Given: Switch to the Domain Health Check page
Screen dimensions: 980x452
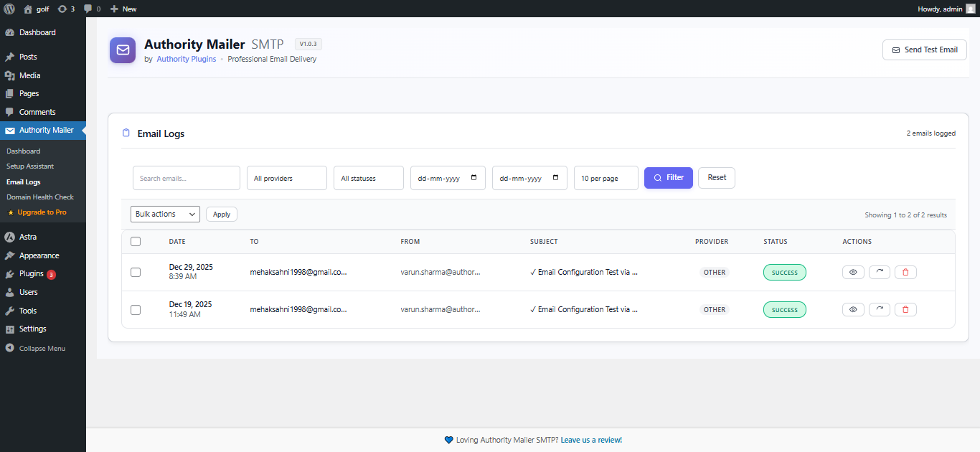Looking at the screenshot, I should tap(40, 197).
